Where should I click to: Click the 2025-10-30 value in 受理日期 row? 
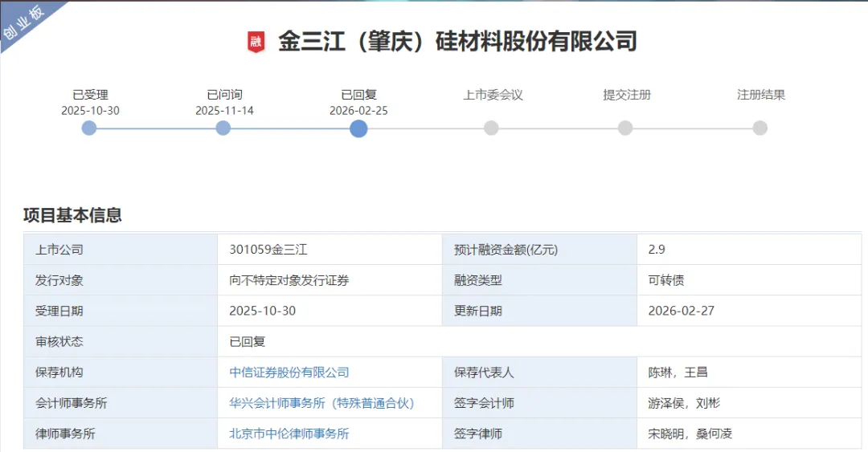263,311
